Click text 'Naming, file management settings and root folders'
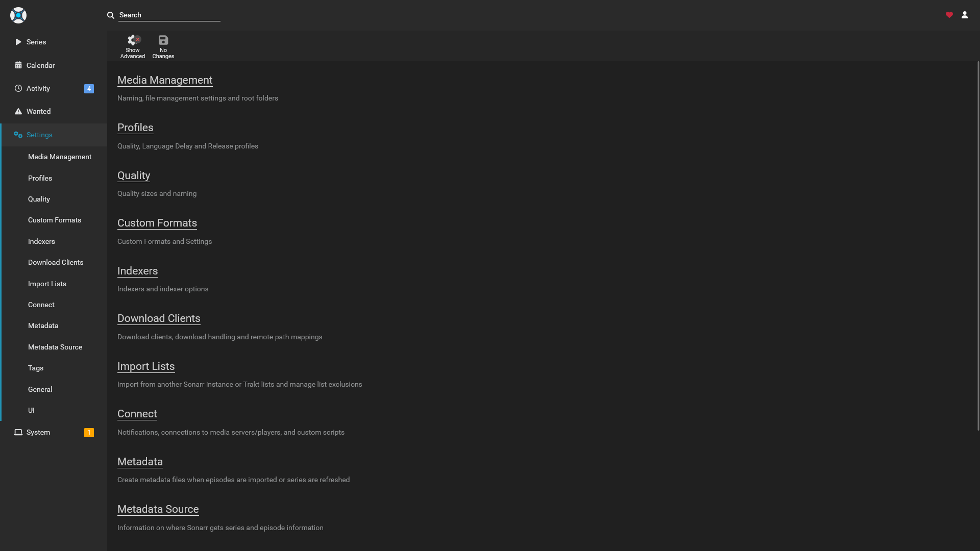 tap(198, 98)
